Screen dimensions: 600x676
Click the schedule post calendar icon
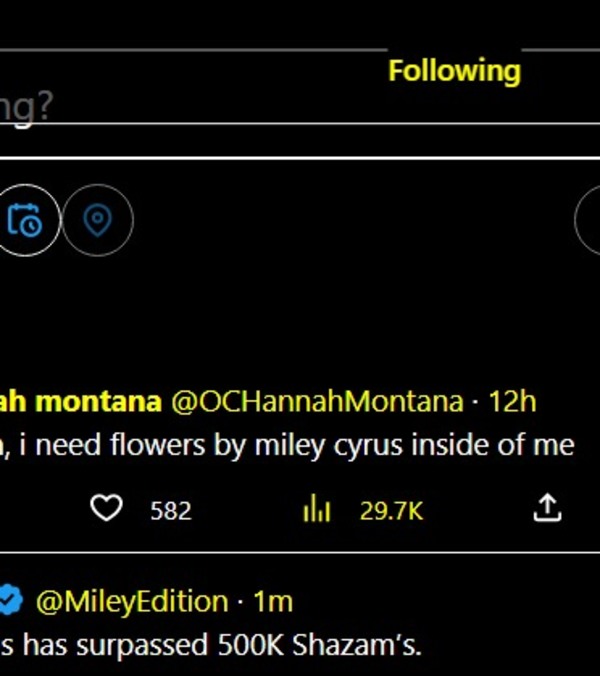(x=25, y=220)
